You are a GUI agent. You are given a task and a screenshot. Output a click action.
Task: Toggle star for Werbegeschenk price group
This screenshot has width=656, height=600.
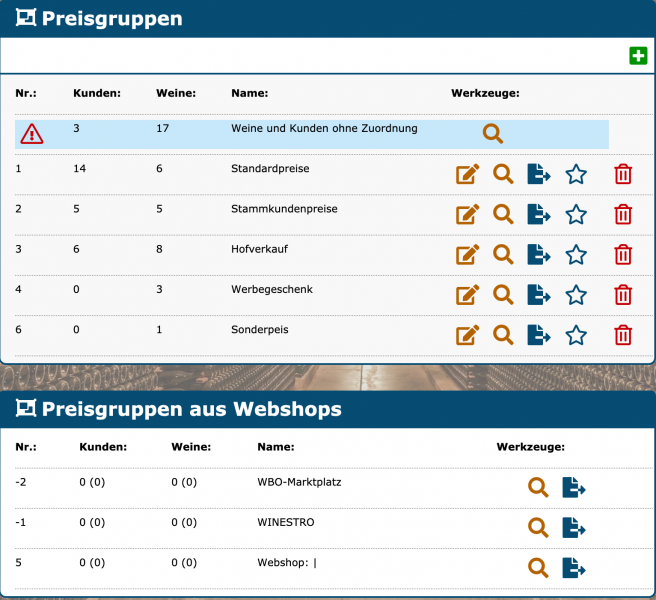[x=576, y=295]
